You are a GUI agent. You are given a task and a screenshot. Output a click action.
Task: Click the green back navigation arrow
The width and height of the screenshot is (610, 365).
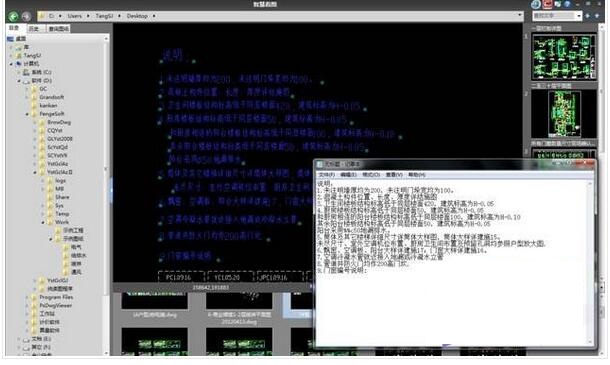[14, 16]
